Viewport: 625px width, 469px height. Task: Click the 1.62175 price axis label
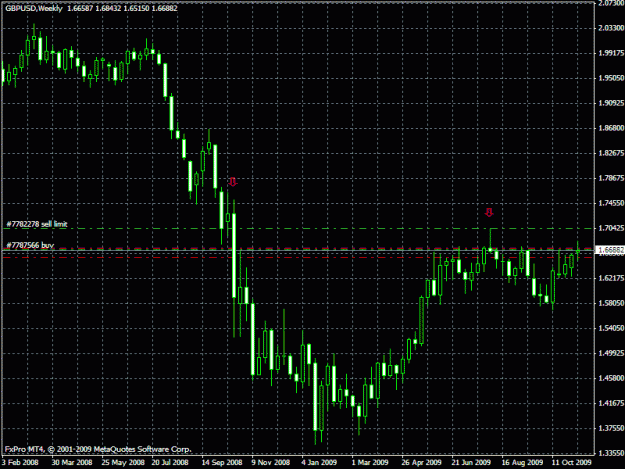coord(611,278)
